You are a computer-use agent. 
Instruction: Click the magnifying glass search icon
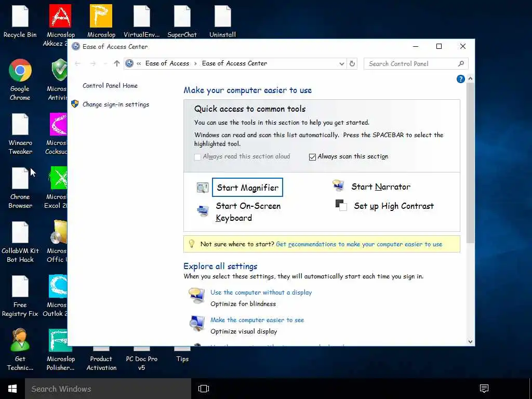tap(461, 63)
